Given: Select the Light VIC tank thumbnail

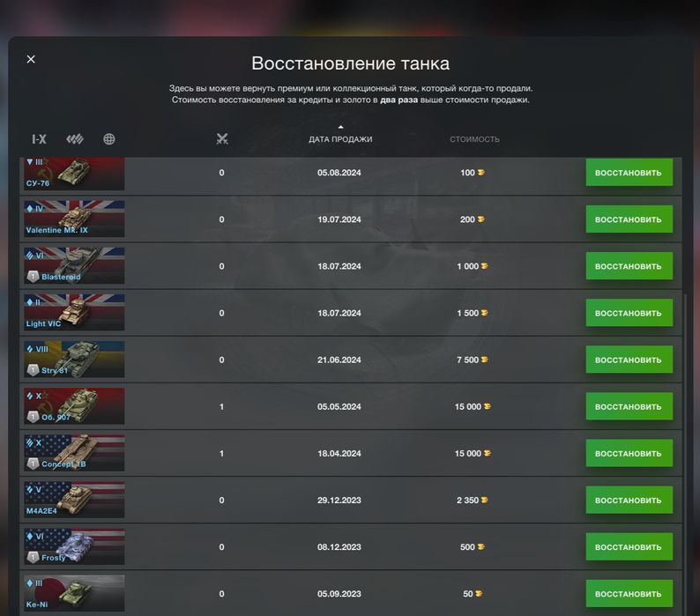Looking at the screenshot, I should coord(75,313).
